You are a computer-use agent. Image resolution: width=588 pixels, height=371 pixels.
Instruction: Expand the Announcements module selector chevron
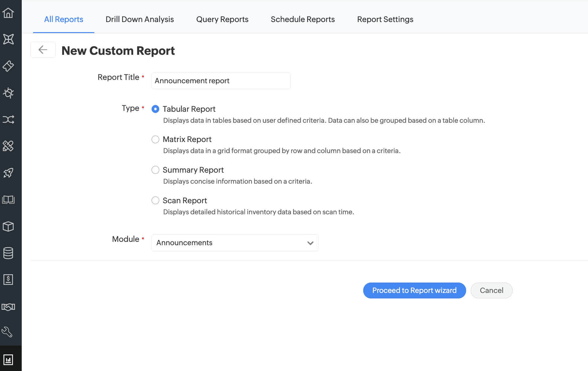(x=310, y=243)
